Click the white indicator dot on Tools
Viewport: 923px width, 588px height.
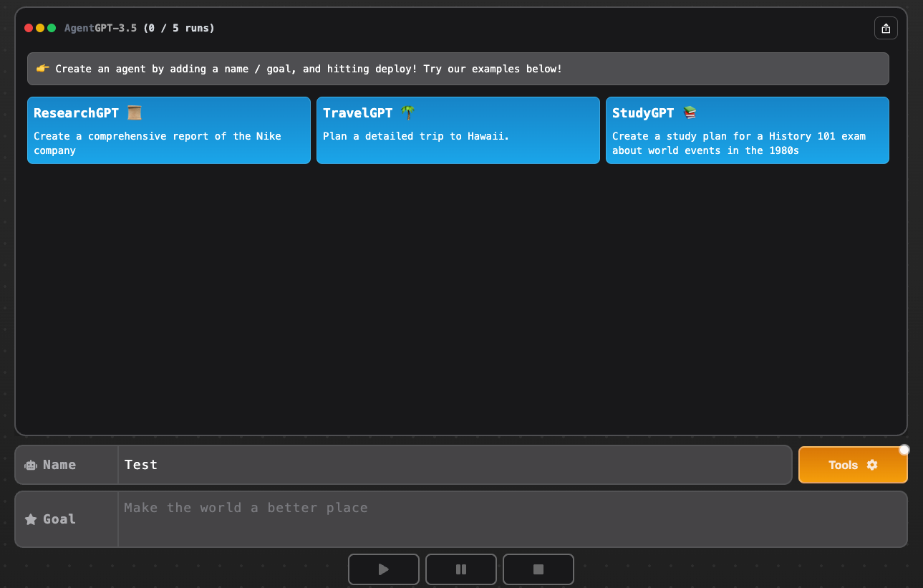(x=904, y=450)
